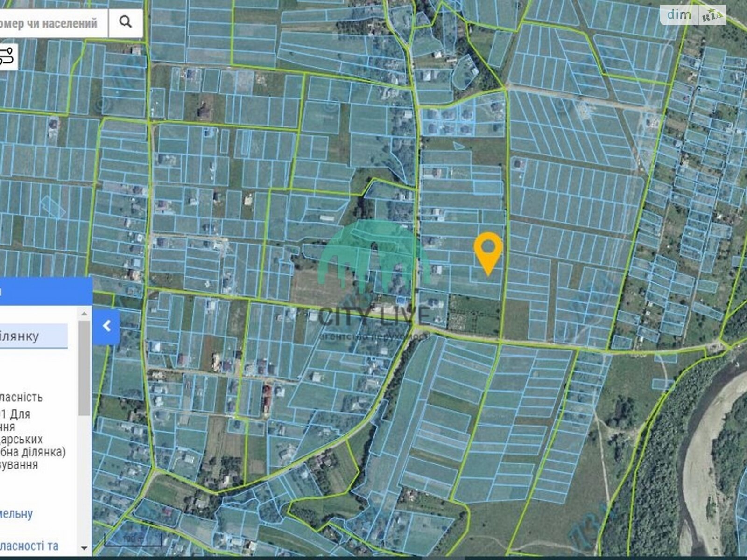Click the 'дарських' text line in the panel
The width and height of the screenshot is (747, 560).
[21, 439]
